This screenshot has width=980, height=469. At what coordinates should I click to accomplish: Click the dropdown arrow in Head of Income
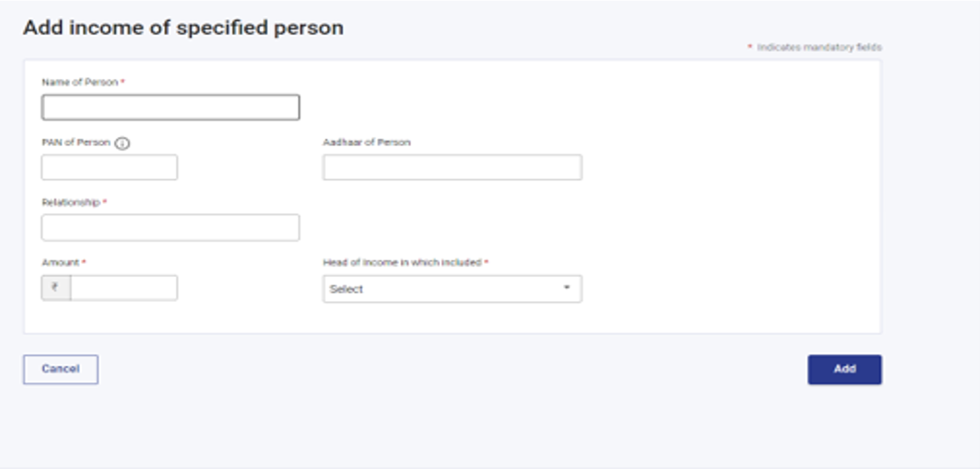click(566, 288)
